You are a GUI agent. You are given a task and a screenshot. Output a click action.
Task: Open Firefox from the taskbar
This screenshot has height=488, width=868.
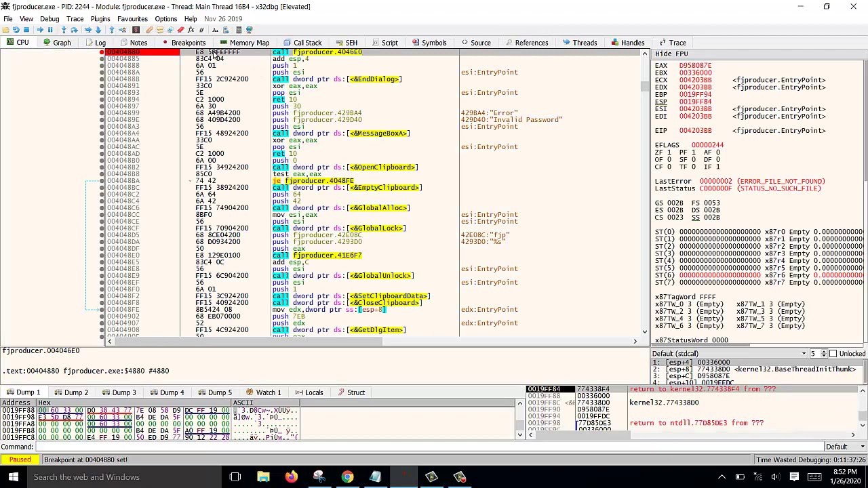coord(292,477)
